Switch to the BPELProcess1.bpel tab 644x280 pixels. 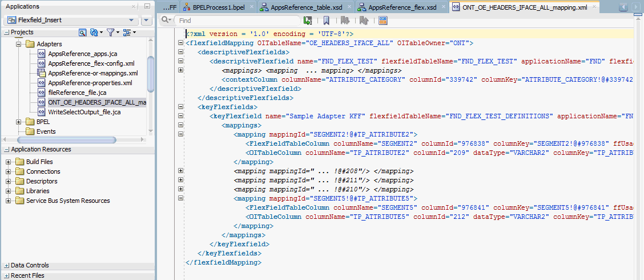coord(218,7)
